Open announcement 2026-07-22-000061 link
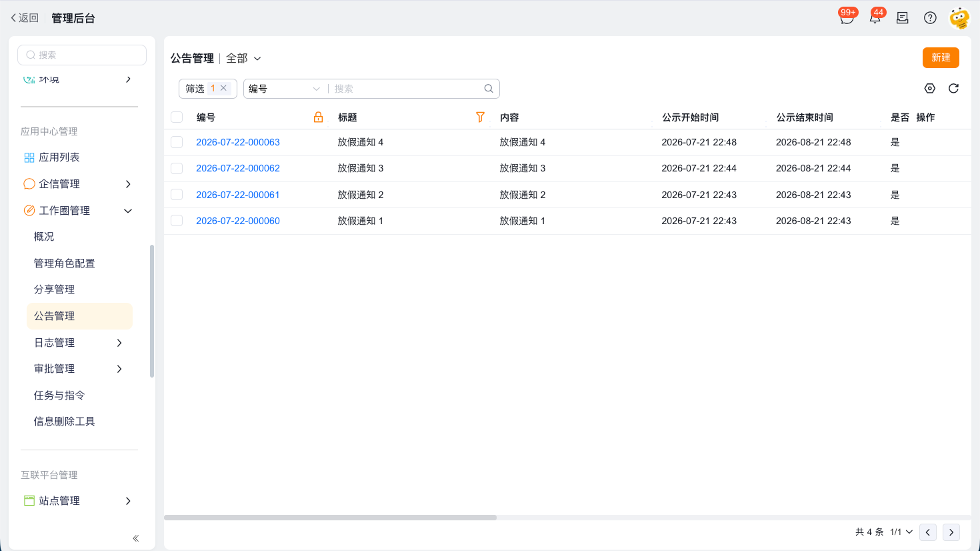Image resolution: width=980 pixels, height=551 pixels. coord(238,195)
